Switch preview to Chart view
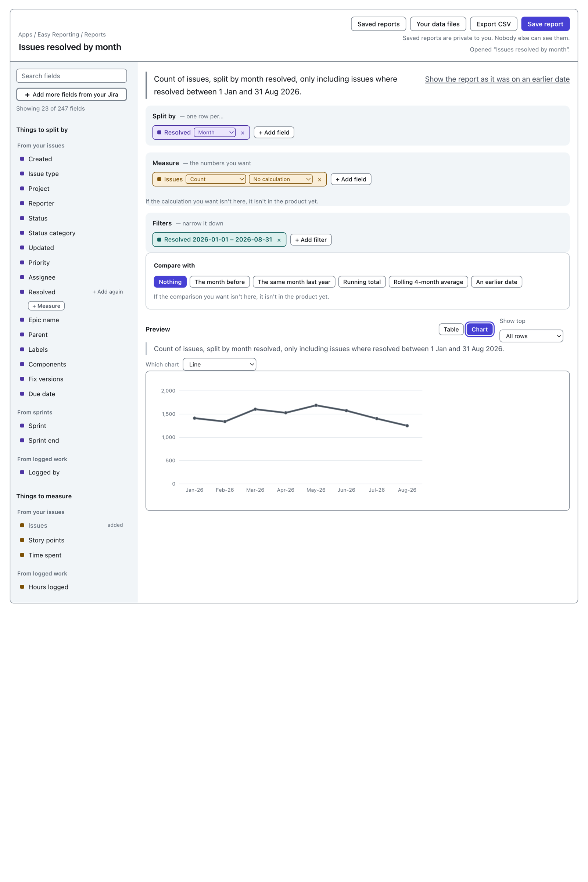The width and height of the screenshot is (588, 882). [480, 330]
